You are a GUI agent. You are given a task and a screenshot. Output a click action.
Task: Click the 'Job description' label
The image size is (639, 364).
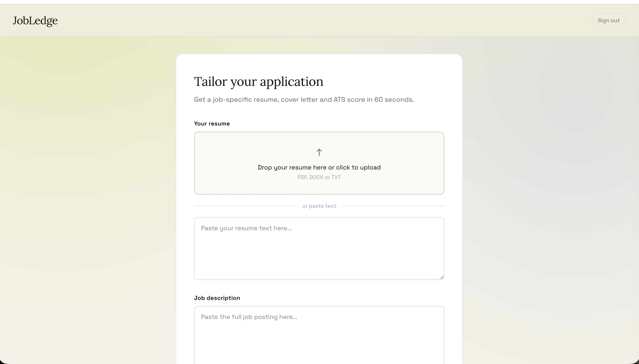[x=217, y=298]
